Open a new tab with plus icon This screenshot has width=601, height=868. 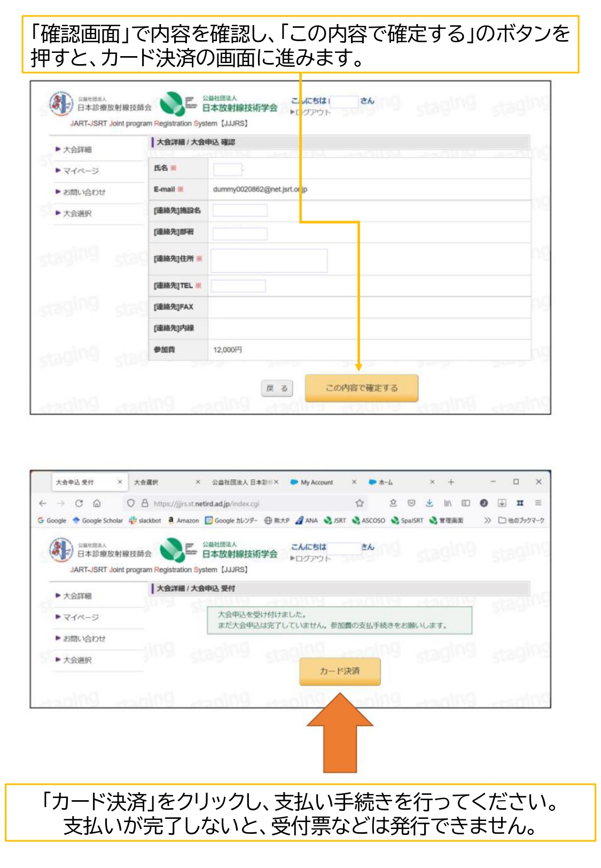[451, 482]
